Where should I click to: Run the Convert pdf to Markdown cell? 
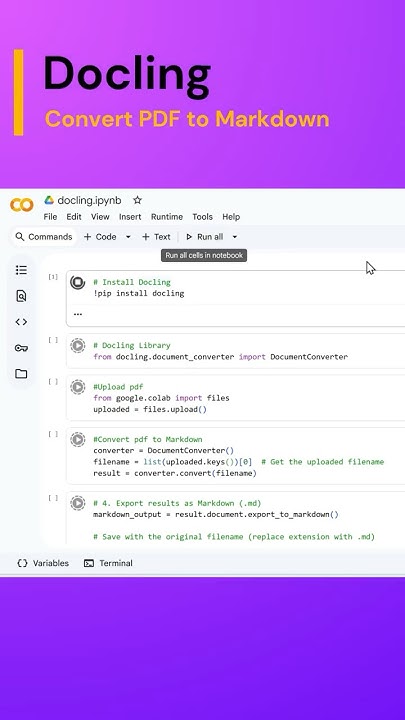(78, 439)
